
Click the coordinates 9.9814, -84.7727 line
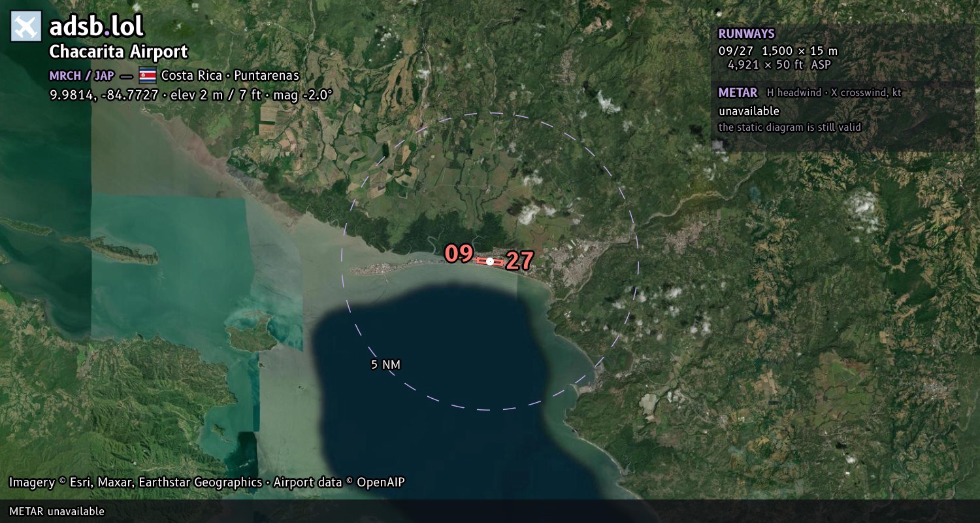pos(191,94)
